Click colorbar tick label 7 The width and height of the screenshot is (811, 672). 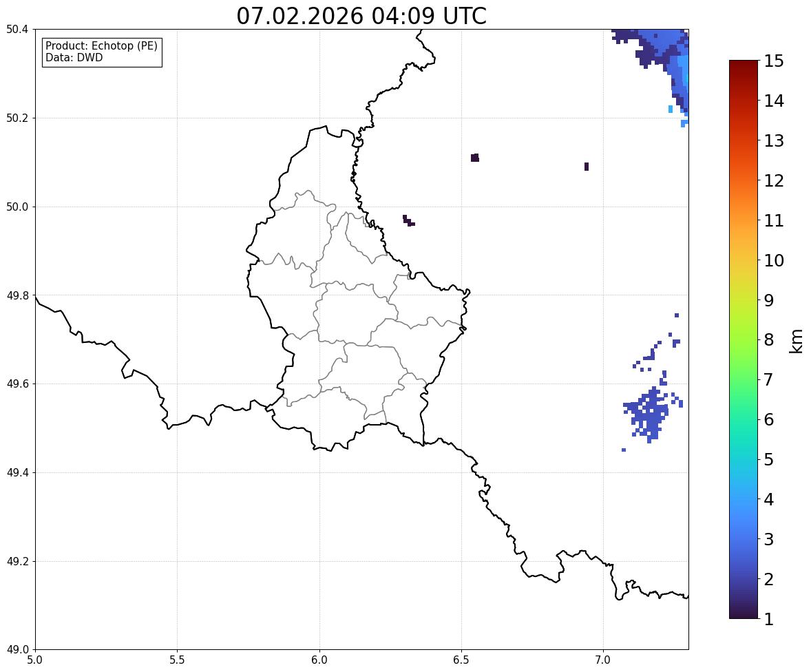click(769, 379)
